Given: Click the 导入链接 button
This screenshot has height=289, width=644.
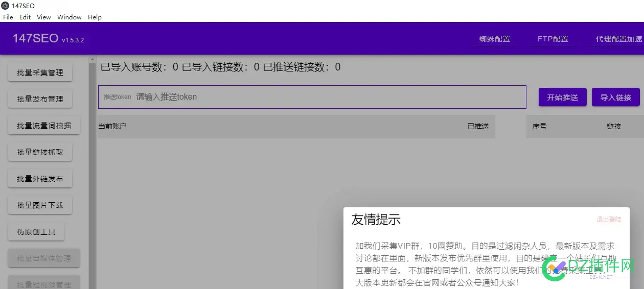Looking at the screenshot, I should (616, 97).
